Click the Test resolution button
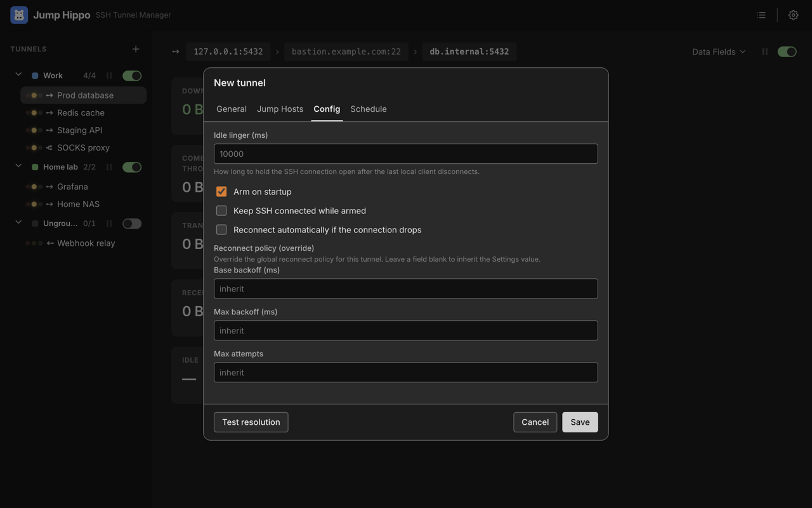812x508 pixels. (x=251, y=422)
